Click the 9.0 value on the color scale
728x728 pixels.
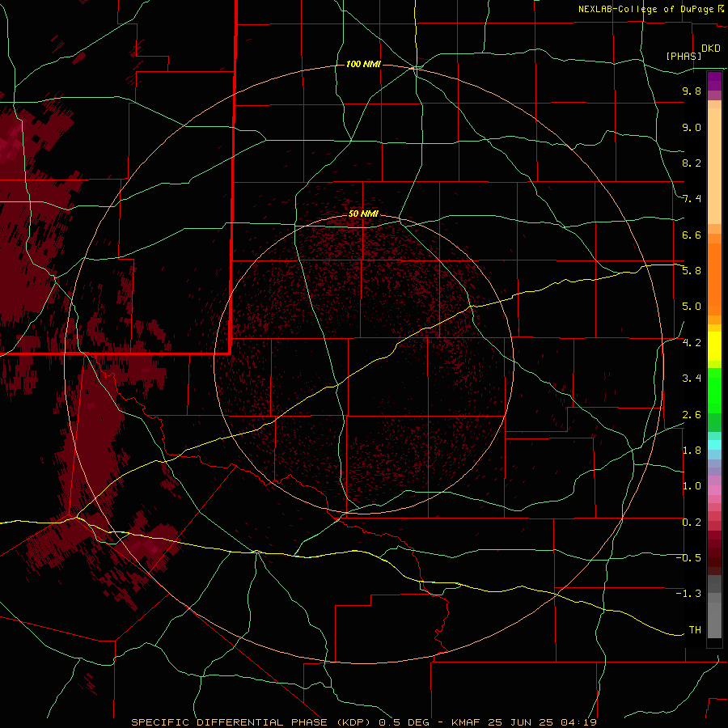click(692, 127)
